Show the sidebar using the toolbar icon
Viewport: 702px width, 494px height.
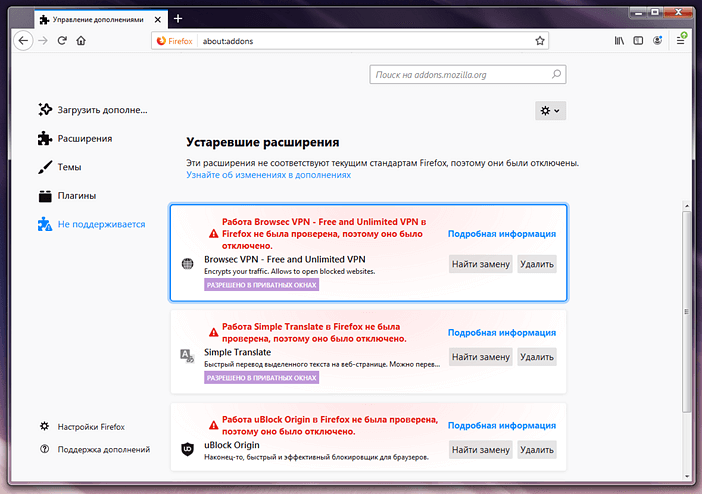click(x=638, y=41)
